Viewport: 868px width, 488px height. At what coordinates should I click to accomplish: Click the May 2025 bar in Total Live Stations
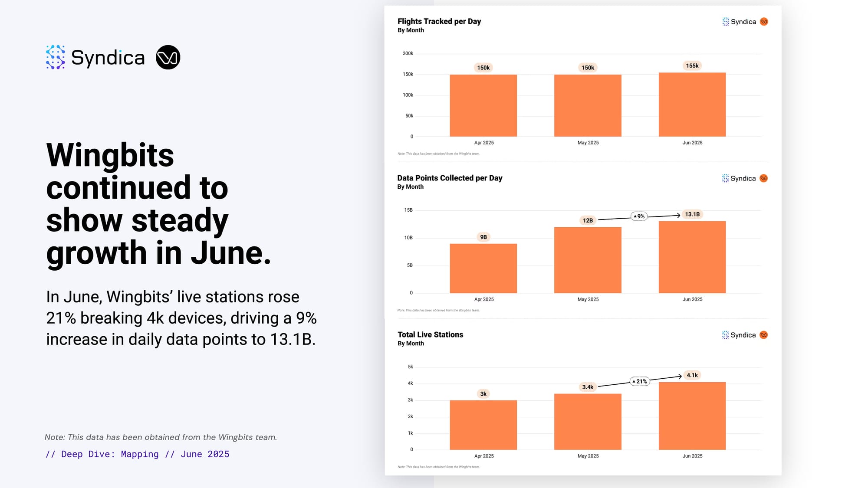point(588,421)
